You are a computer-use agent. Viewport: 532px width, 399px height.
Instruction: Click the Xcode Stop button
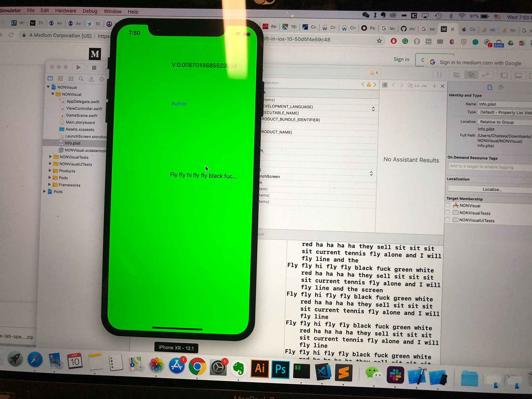[x=94, y=68]
